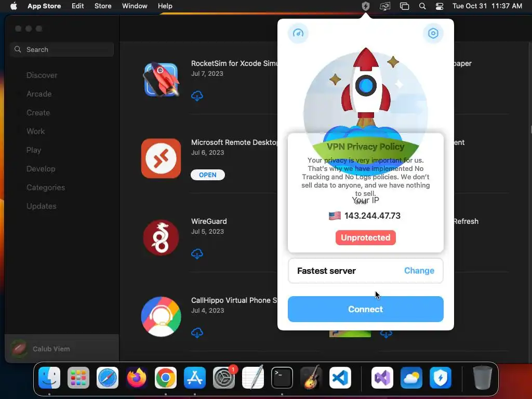532x399 pixels.
Task: Open Visual Studio purple icon in dock
Action: pyautogui.click(x=382, y=378)
